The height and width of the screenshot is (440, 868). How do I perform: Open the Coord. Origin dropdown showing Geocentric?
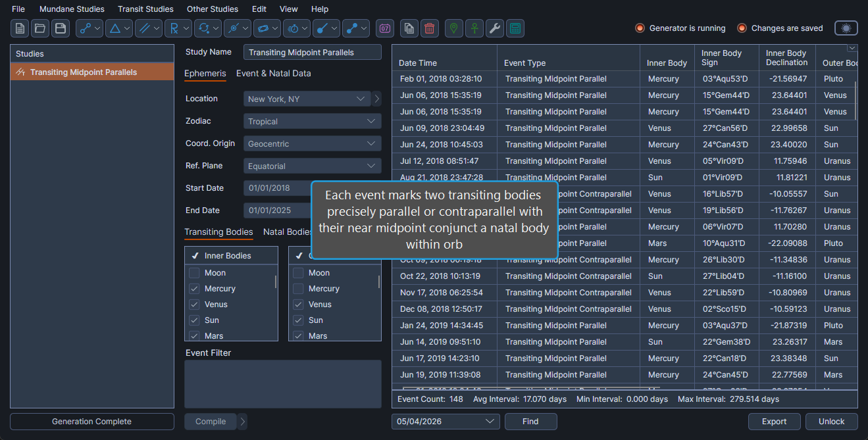313,144
